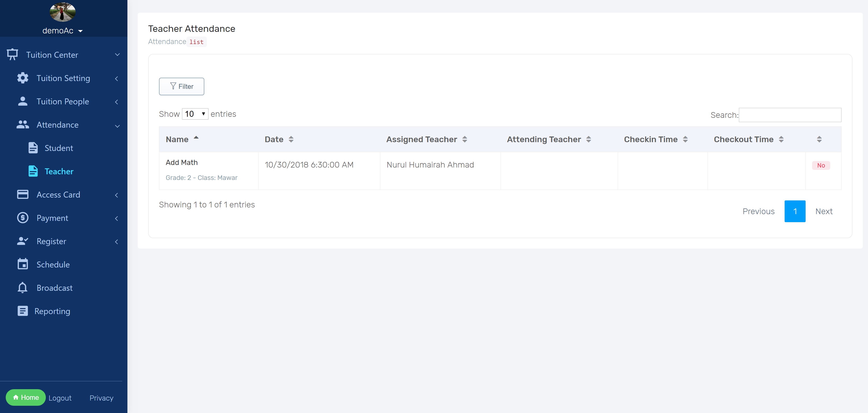Click the Reporting list icon
The height and width of the screenshot is (413, 868).
tap(23, 311)
